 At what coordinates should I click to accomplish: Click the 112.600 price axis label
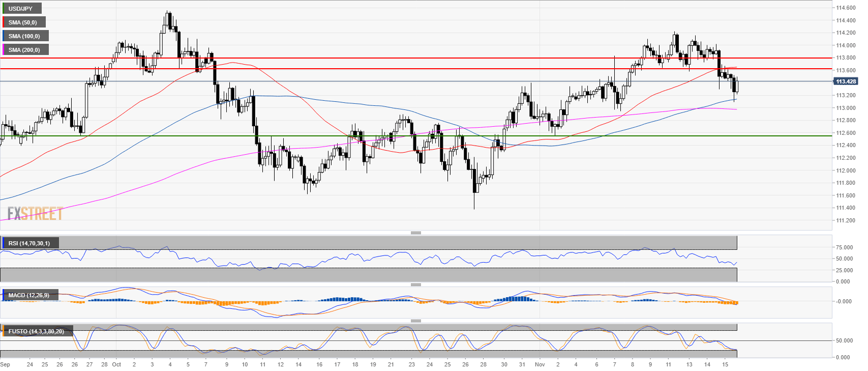(846, 133)
